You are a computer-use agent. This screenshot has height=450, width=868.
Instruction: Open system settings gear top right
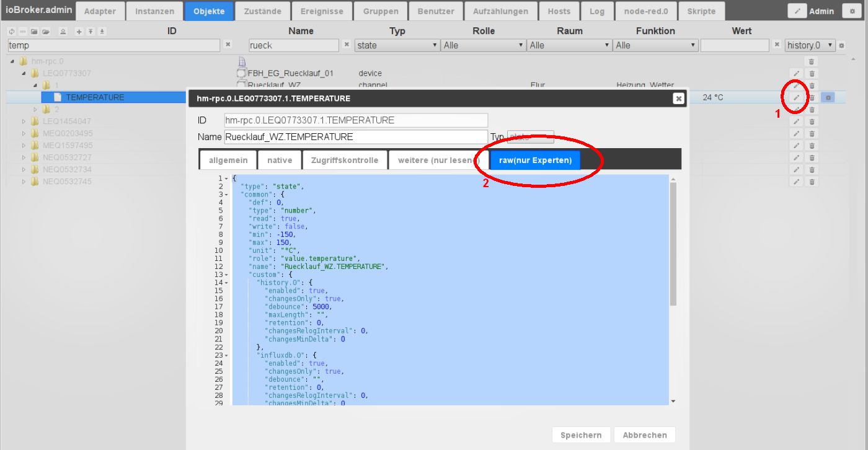[852, 11]
